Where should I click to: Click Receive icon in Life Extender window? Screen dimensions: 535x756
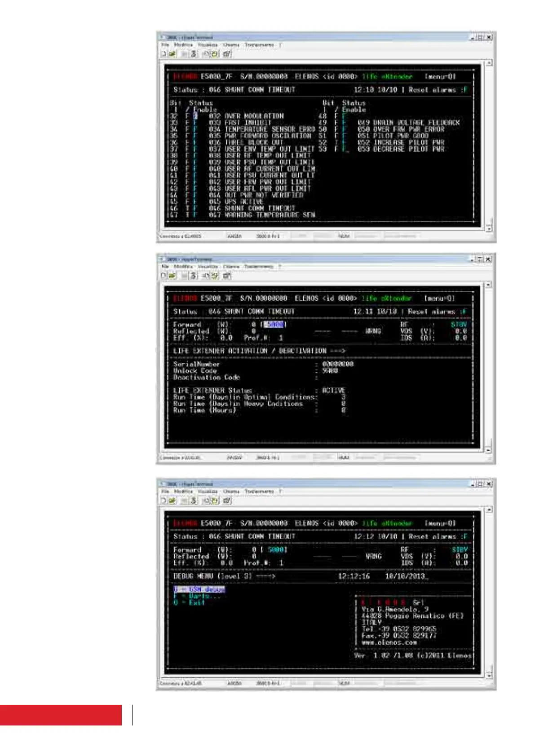[215, 276]
